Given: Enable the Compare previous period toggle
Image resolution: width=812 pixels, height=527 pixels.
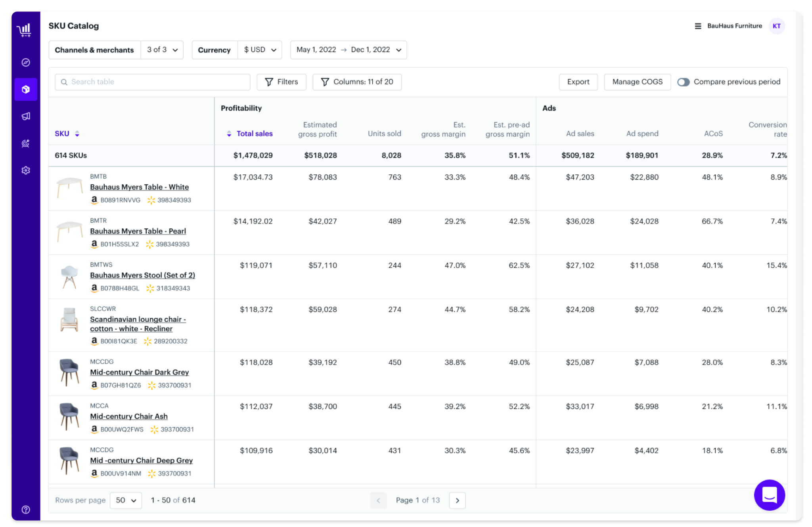Looking at the screenshot, I should pos(684,82).
